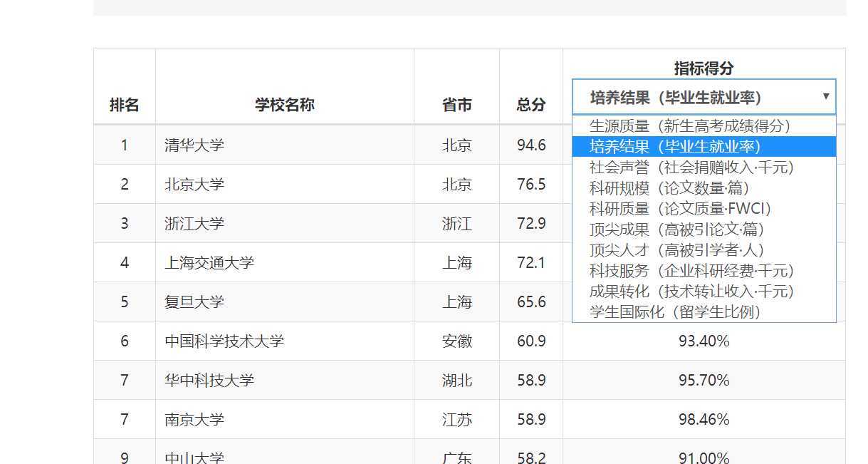868x464 pixels.
Task: Click province 江苏 cell
Action: point(456,420)
